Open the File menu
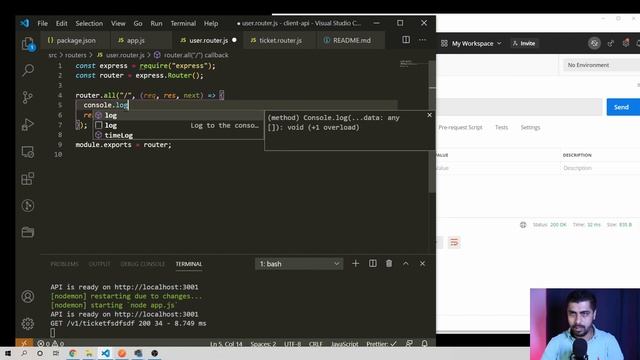The height and width of the screenshot is (360, 640). [42, 23]
